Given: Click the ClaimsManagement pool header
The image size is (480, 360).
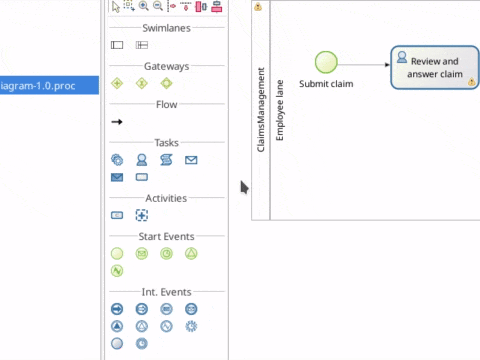Looking at the screenshot, I should tap(260, 110).
